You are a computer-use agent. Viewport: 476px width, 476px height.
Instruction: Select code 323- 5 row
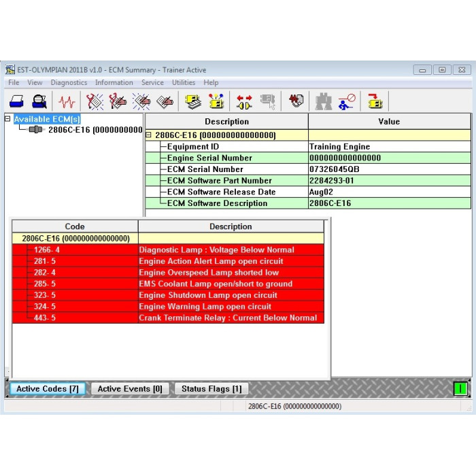point(168,295)
